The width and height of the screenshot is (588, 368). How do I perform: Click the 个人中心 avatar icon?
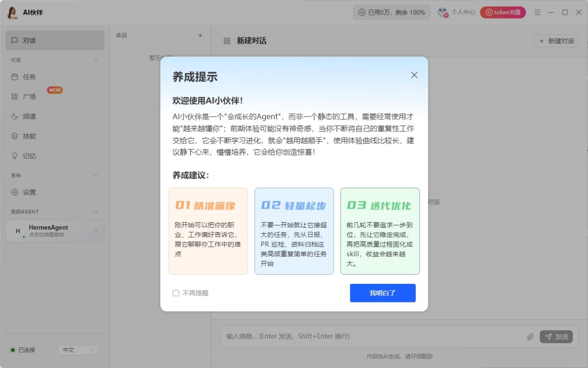coord(443,13)
